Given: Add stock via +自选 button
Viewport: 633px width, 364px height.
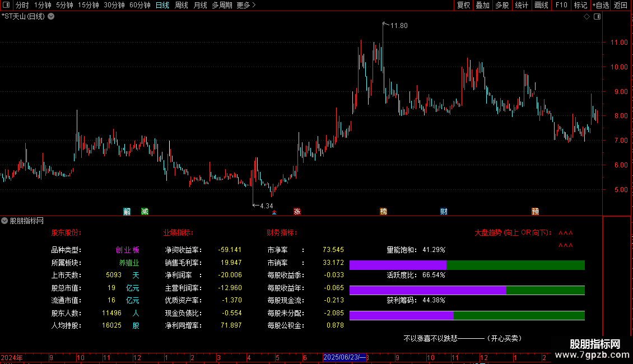Looking at the screenshot, I should click(x=601, y=5).
